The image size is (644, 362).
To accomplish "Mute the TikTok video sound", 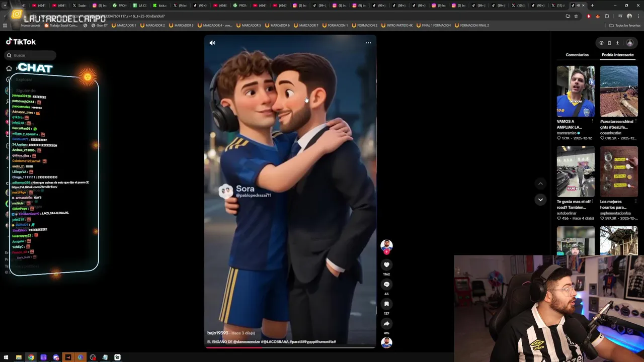I will click(212, 43).
